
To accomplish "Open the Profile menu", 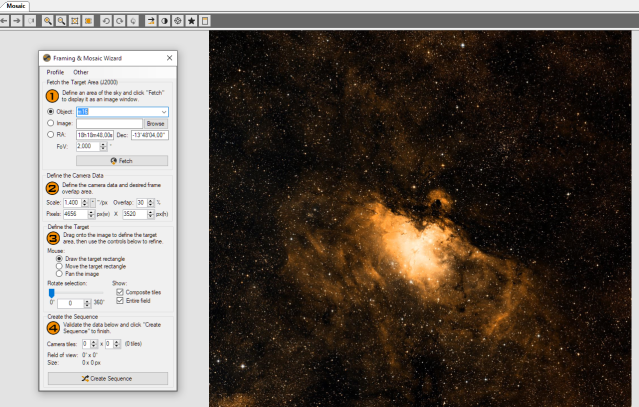I will click(54, 72).
